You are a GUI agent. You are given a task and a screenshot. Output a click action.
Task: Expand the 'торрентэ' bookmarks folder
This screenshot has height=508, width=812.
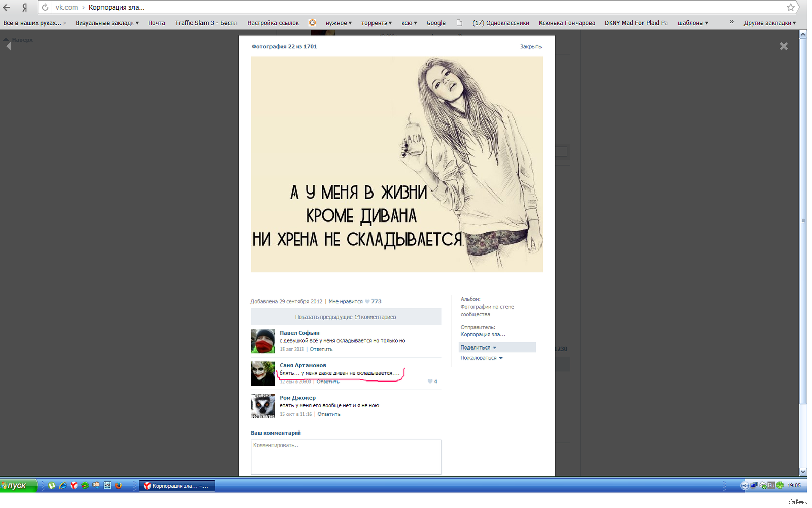coord(376,23)
